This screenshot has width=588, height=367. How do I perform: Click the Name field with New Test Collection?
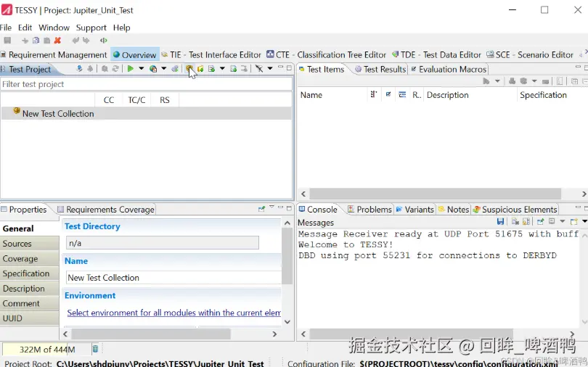(173, 278)
